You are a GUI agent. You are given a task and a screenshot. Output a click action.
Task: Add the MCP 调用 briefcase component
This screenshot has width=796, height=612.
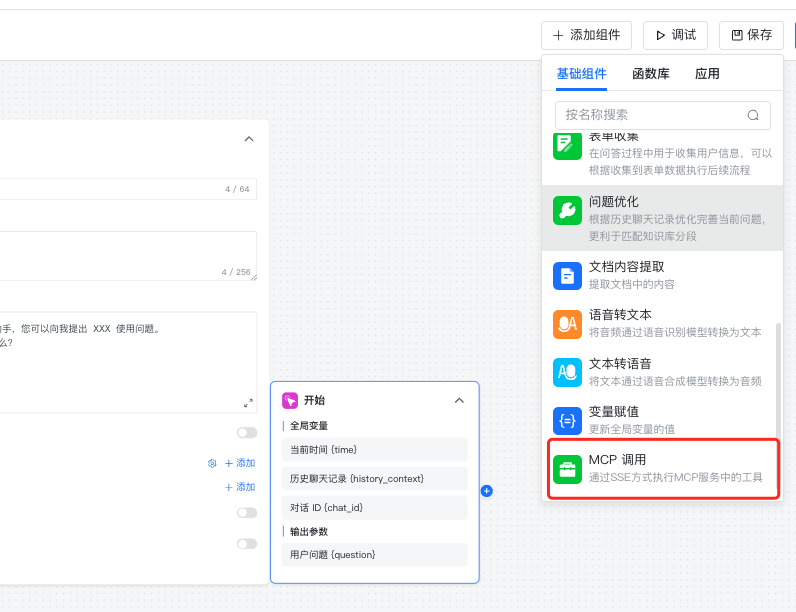567,469
